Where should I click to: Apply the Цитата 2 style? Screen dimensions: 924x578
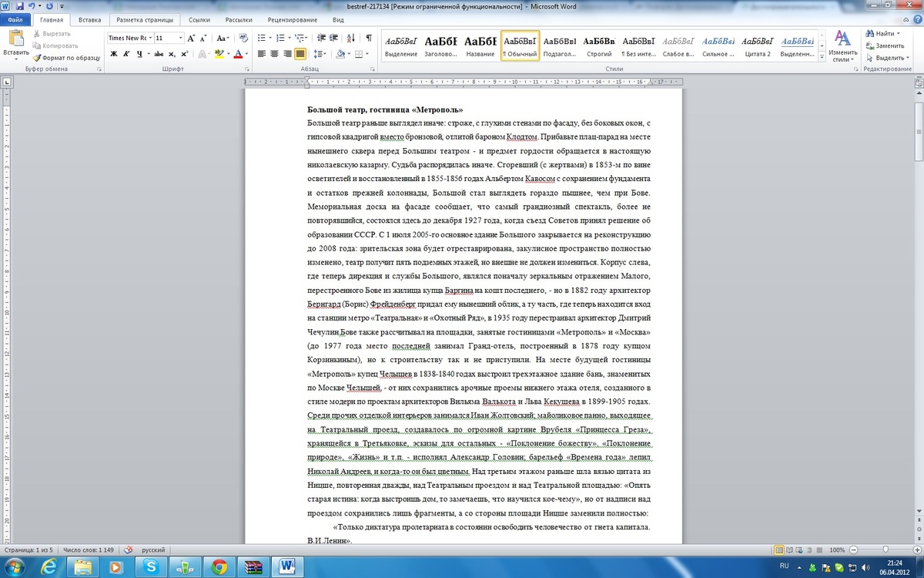(x=758, y=45)
